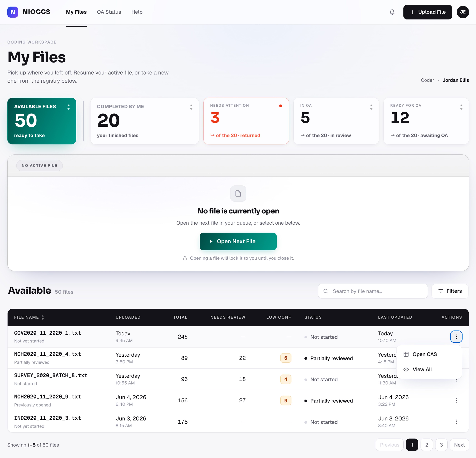This screenshot has height=458, width=476.
Task: Click the document icon in empty file panel
Action: point(238,194)
